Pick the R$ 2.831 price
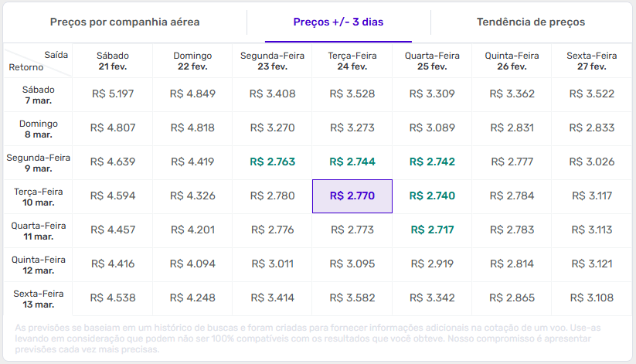Image resolution: width=636 pixels, height=364 pixels. coord(512,128)
